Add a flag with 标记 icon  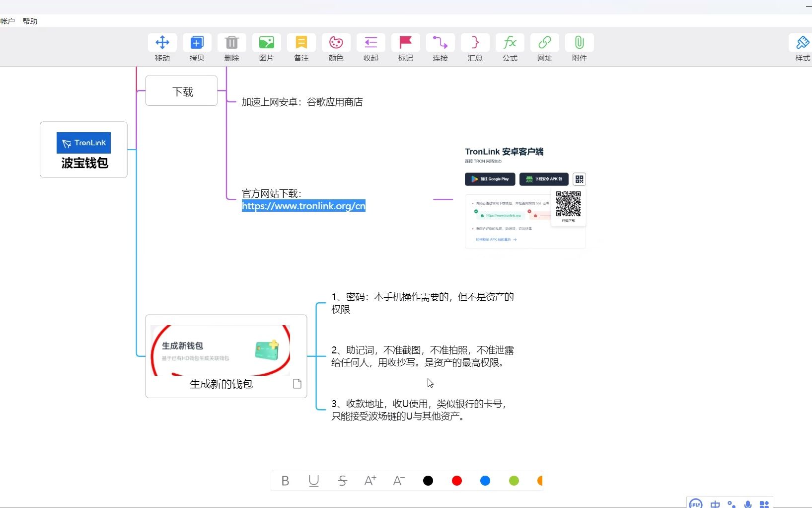(406, 43)
